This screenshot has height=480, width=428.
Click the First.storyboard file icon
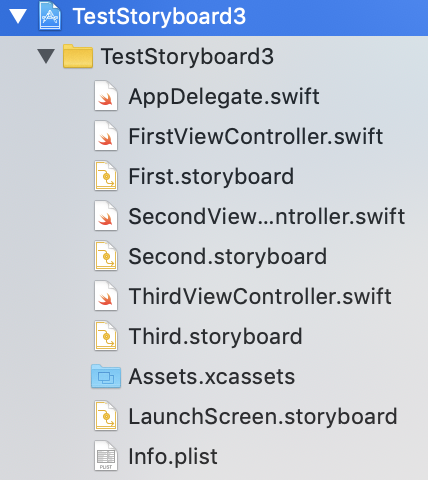coord(106,176)
